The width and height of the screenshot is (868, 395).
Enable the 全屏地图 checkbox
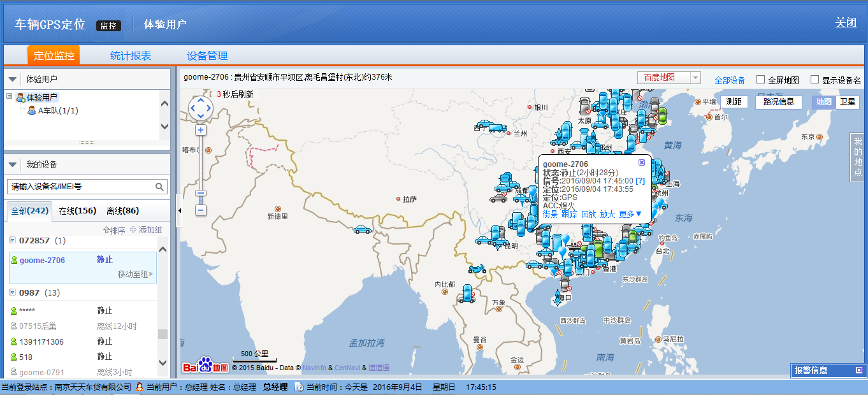click(x=760, y=80)
